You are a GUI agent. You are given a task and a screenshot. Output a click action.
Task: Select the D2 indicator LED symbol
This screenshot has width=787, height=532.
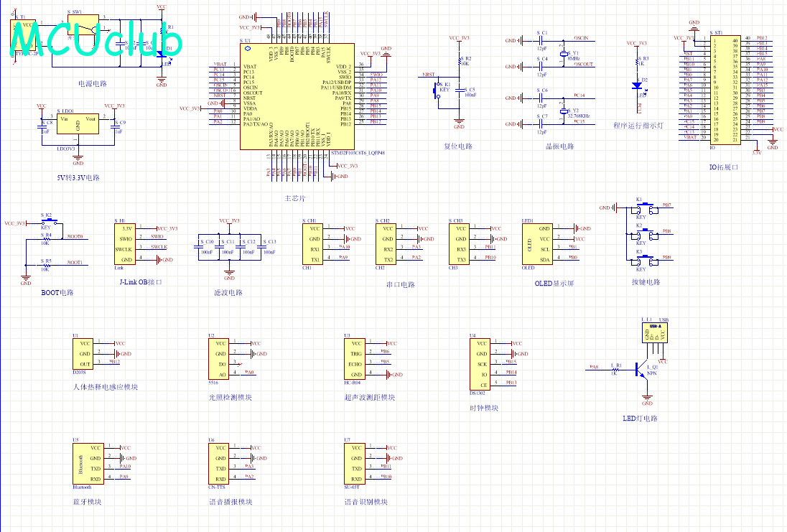pyautogui.click(x=638, y=85)
